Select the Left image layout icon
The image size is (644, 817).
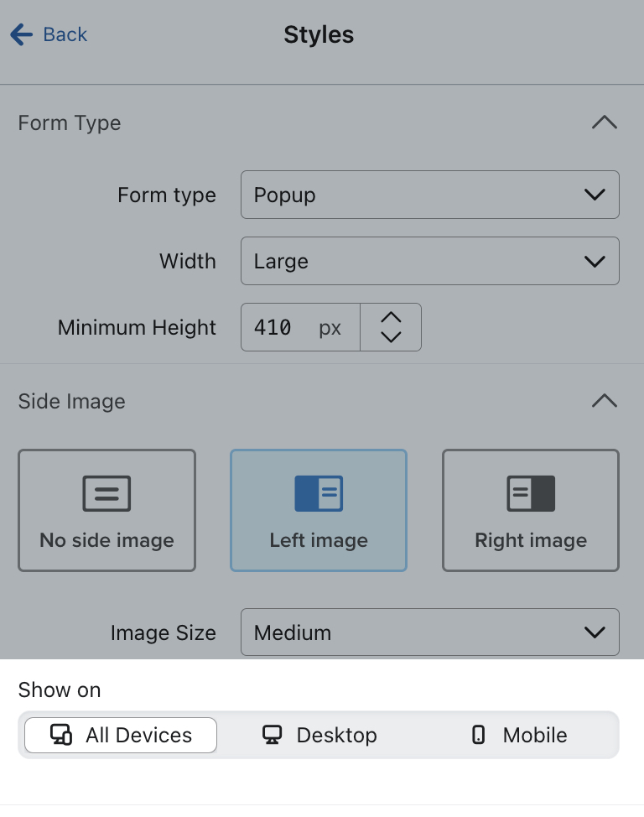319,493
